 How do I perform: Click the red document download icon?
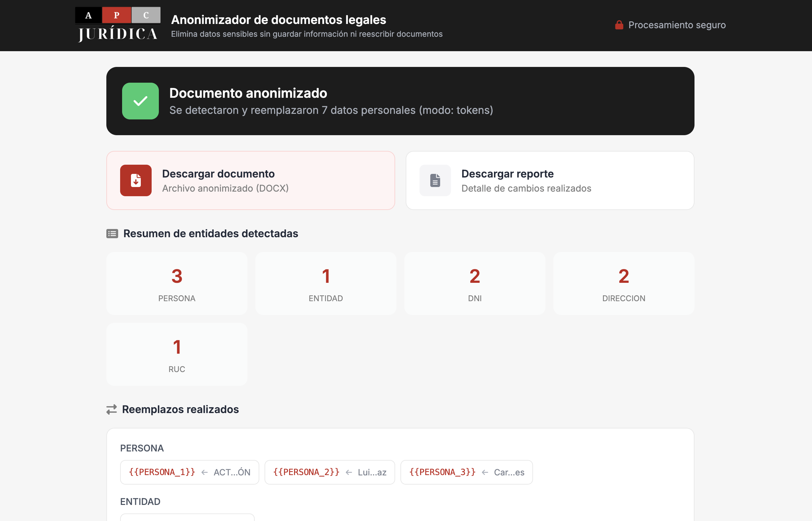tap(136, 180)
